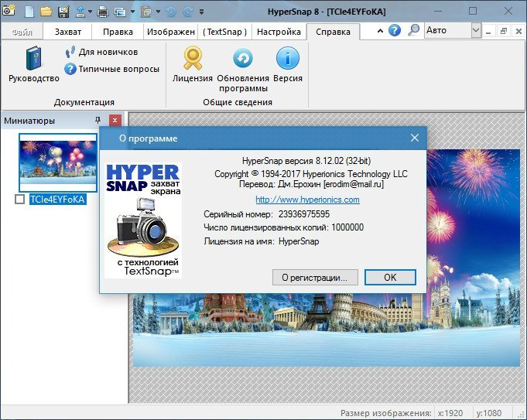Image resolution: width=527 pixels, height=420 pixels.
Task: Select the Справка tab
Action: [333, 32]
